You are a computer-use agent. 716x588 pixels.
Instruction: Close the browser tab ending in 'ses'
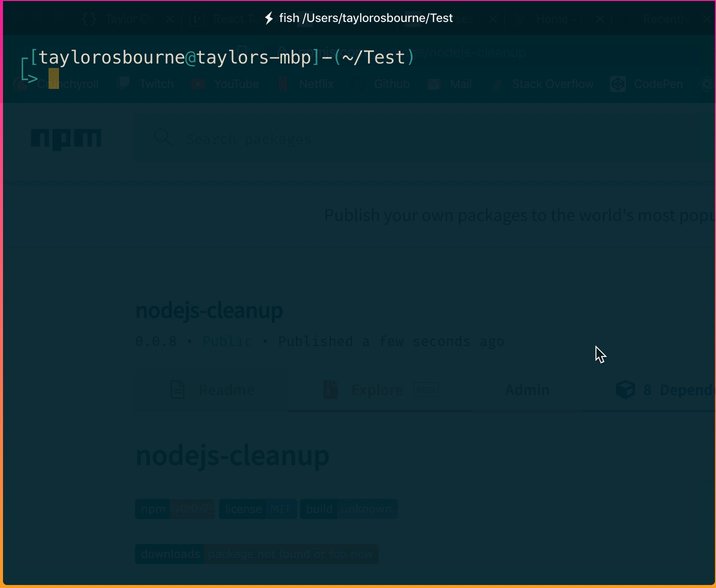[493, 19]
